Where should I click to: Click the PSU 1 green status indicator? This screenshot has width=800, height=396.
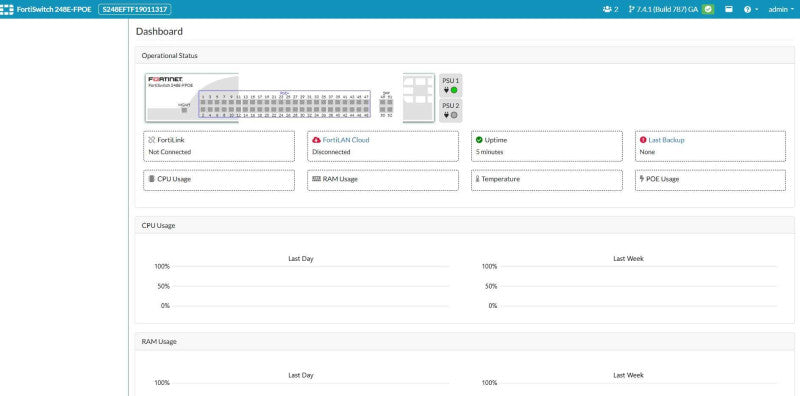click(454, 90)
